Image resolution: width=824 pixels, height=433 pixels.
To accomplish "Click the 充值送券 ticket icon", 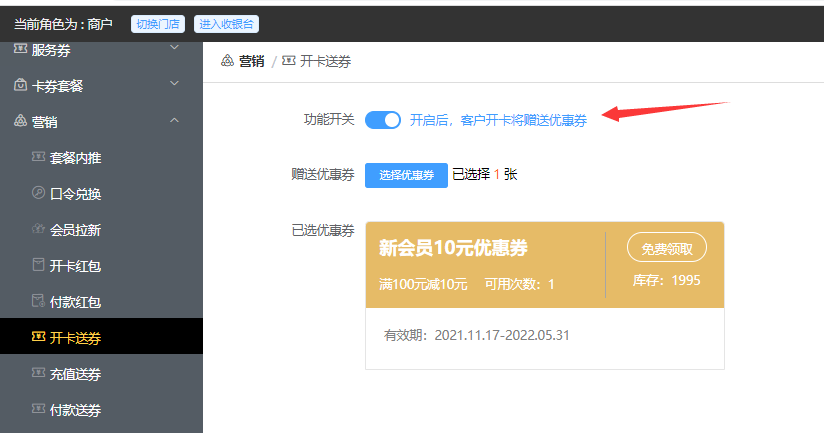I will [38, 373].
